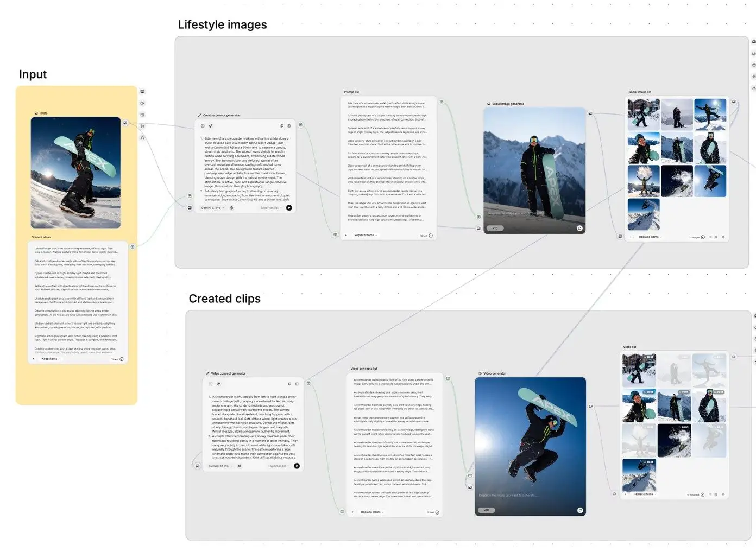
Task: Click regenerate icon on Video generator
Action: [580, 510]
